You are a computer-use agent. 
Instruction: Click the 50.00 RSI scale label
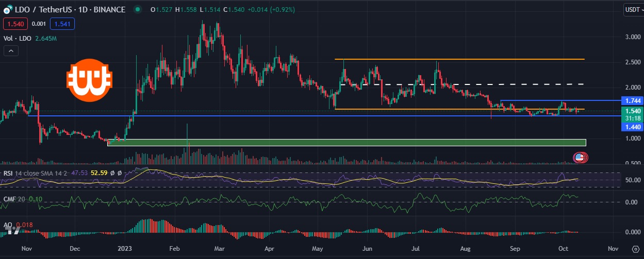632,180
